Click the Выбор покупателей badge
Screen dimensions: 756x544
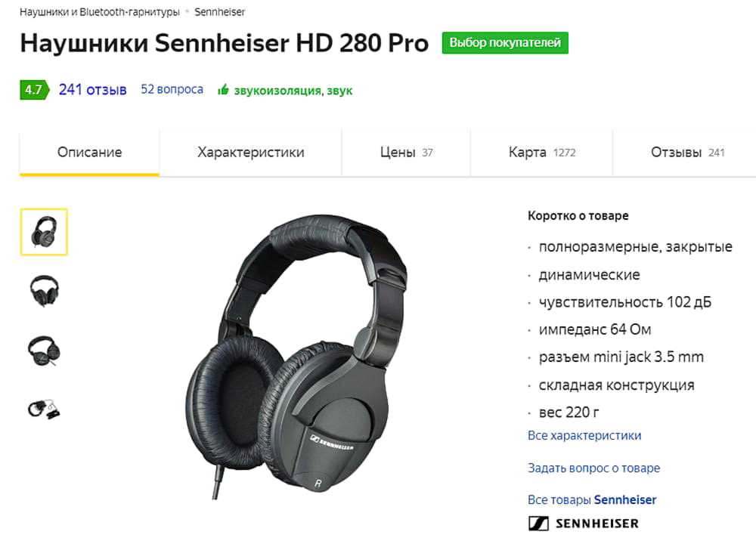505,43
